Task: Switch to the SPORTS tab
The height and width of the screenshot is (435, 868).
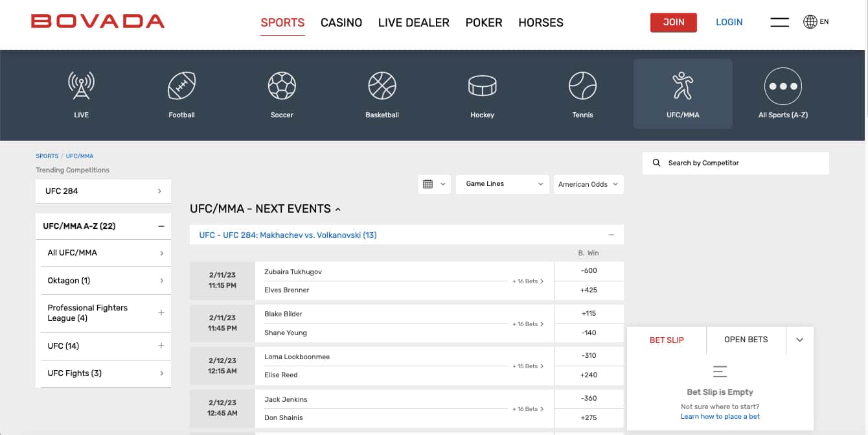Action: (282, 22)
